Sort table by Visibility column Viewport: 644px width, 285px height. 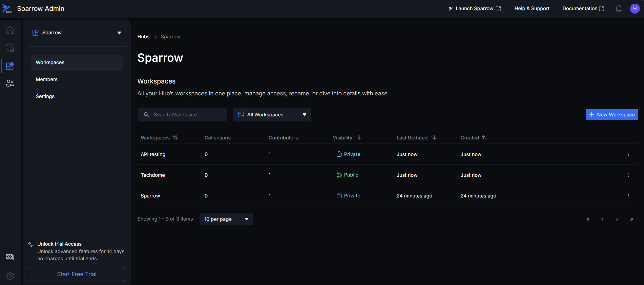click(358, 138)
